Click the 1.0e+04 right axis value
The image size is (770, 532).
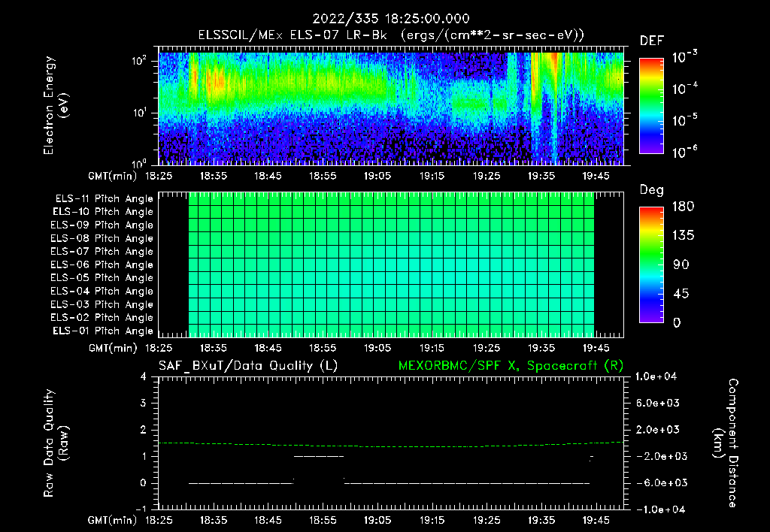[656, 376]
